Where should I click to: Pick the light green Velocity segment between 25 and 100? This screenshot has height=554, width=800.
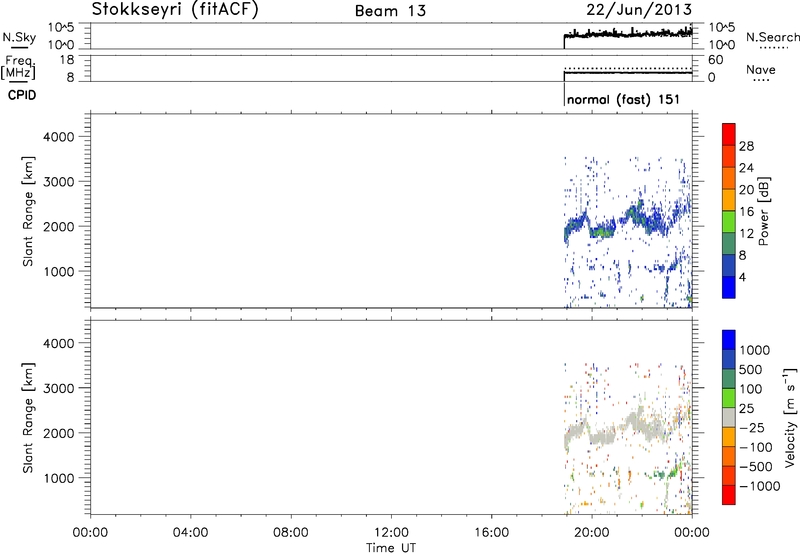[x=729, y=398]
